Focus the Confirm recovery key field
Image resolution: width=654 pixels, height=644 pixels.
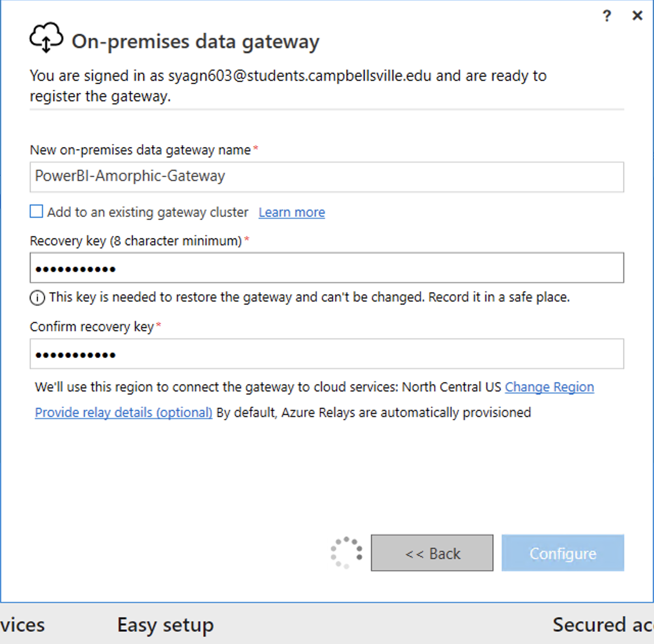click(x=326, y=354)
